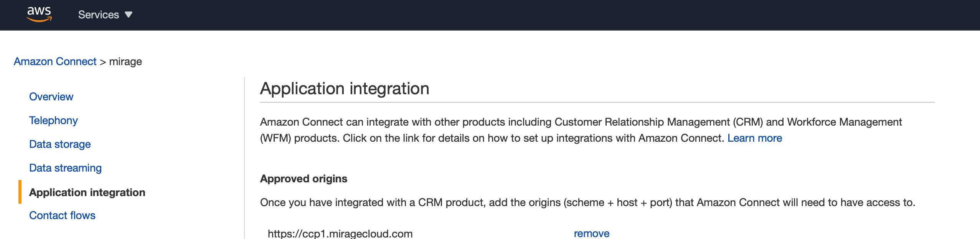Remove the ccp1.miragecloud.com origin
980x239 pixels.
pyautogui.click(x=591, y=233)
